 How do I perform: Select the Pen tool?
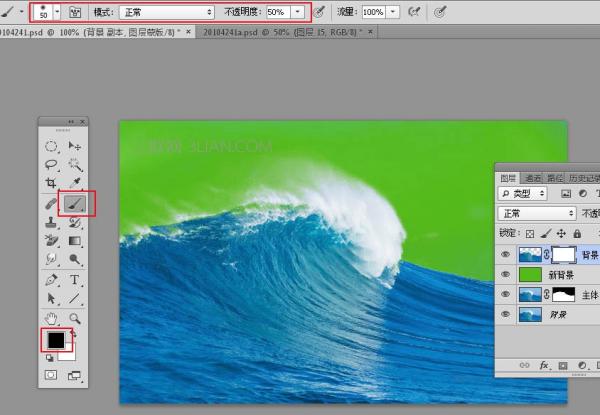coord(51,280)
